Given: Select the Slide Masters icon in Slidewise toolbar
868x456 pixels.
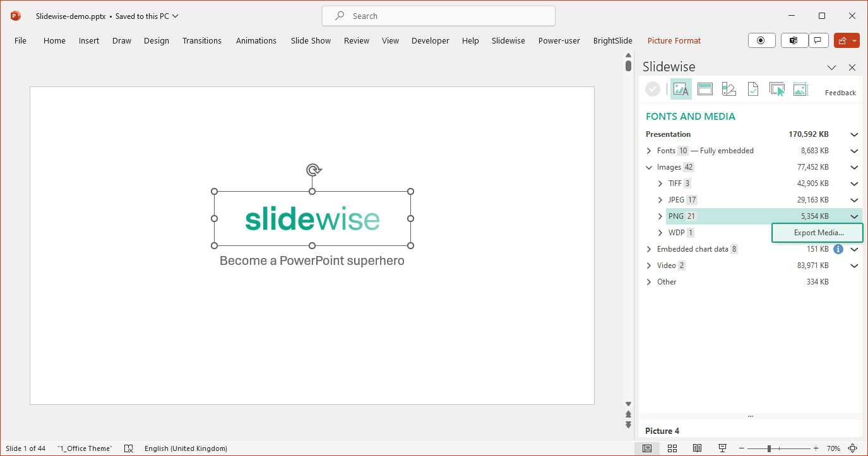Looking at the screenshot, I should (x=705, y=89).
